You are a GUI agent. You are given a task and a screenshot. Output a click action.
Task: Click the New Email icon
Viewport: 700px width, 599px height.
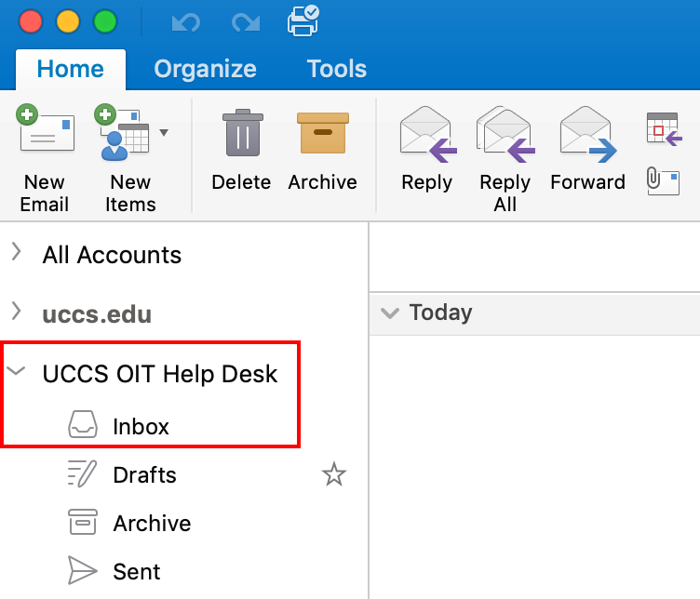click(45, 128)
